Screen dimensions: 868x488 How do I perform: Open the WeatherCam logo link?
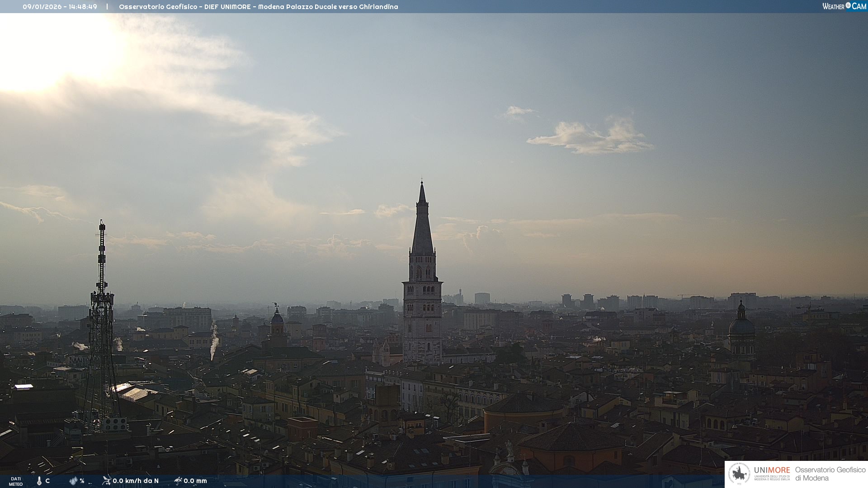(x=844, y=6)
